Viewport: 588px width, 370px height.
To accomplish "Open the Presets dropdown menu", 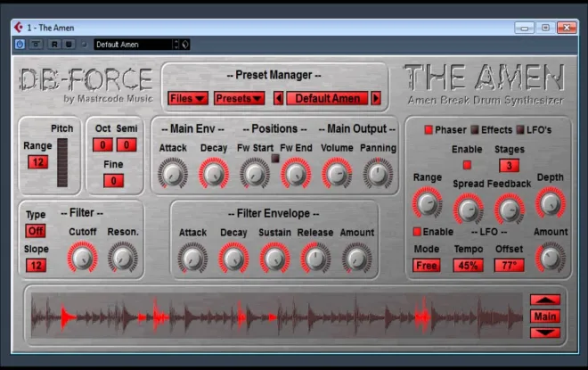I will [x=240, y=98].
